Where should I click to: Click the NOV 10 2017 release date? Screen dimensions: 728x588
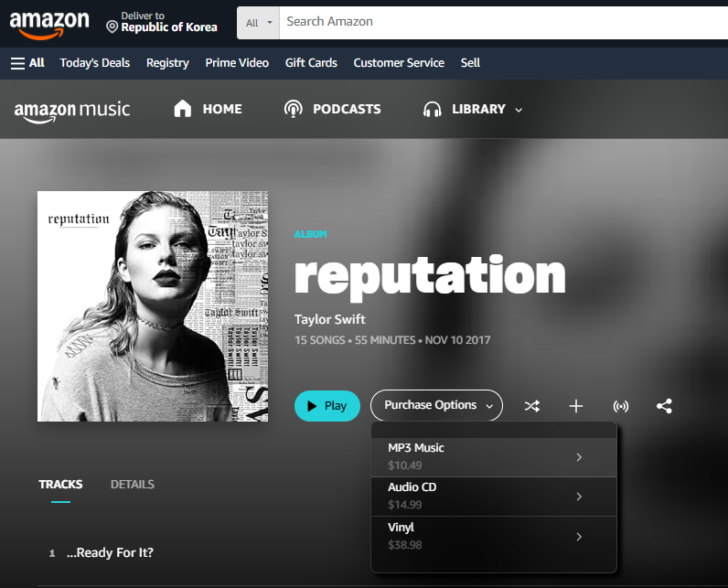point(457,340)
